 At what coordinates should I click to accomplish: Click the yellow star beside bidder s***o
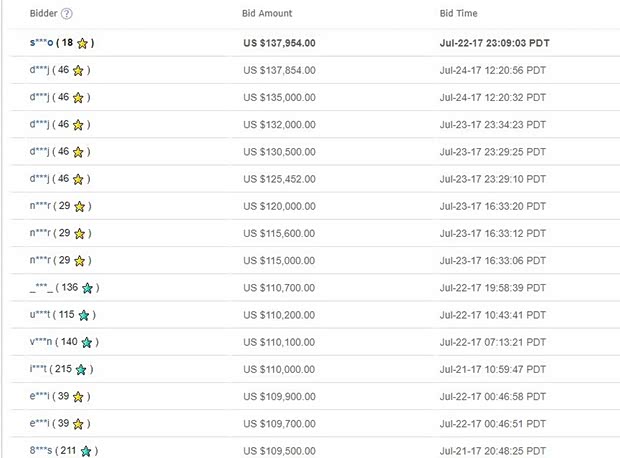[x=82, y=44]
